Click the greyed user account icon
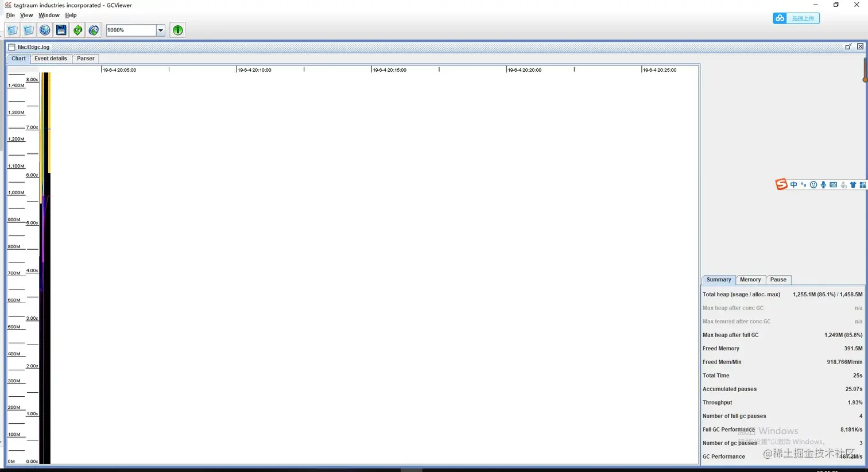 coord(843,185)
